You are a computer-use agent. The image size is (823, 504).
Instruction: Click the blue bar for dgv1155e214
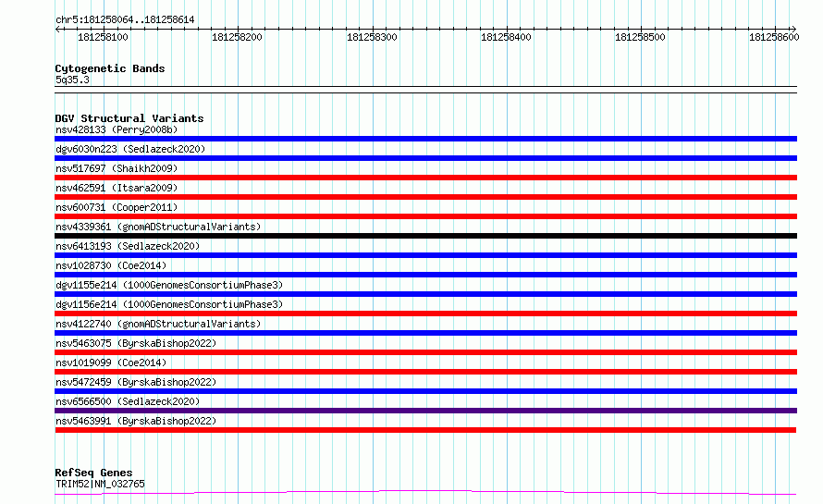point(425,294)
